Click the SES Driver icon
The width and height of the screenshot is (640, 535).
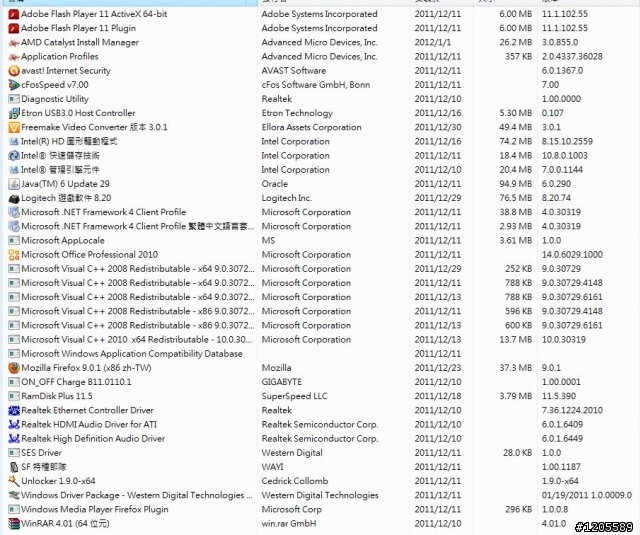click(14, 453)
